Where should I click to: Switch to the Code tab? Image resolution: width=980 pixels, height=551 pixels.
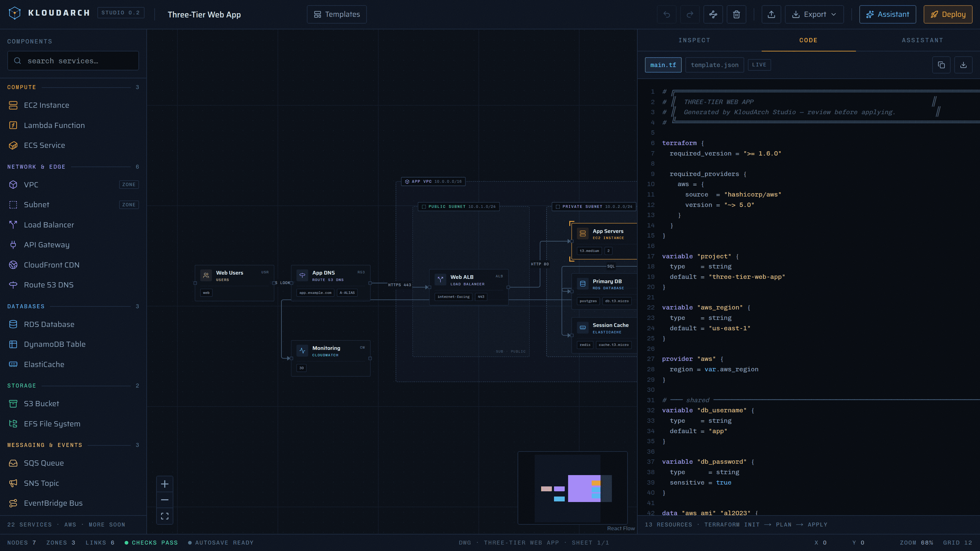[x=809, y=40]
